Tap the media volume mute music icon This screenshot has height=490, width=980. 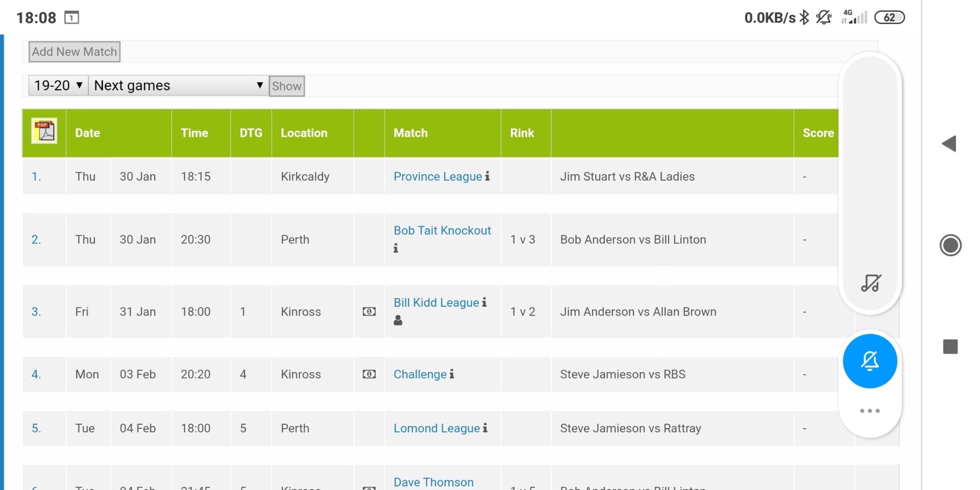[871, 283]
